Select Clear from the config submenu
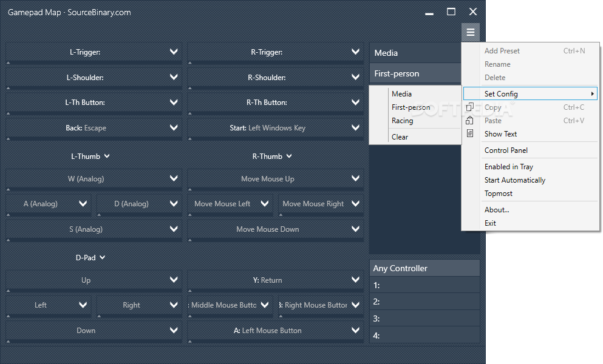Viewport: 603px width, 364px height. click(x=400, y=137)
